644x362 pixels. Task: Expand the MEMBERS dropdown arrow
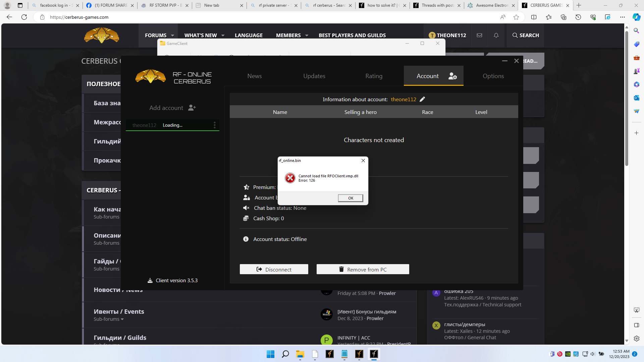tap(307, 35)
